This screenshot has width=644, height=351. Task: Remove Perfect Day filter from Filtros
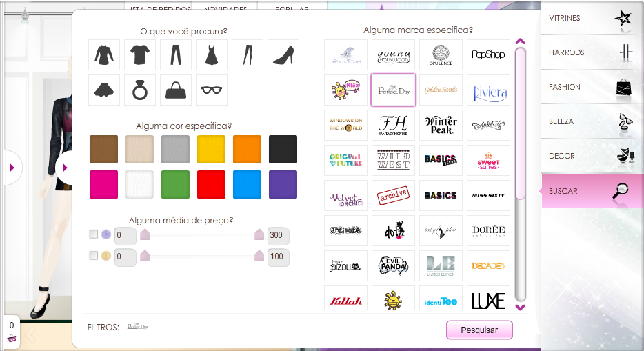click(x=137, y=327)
